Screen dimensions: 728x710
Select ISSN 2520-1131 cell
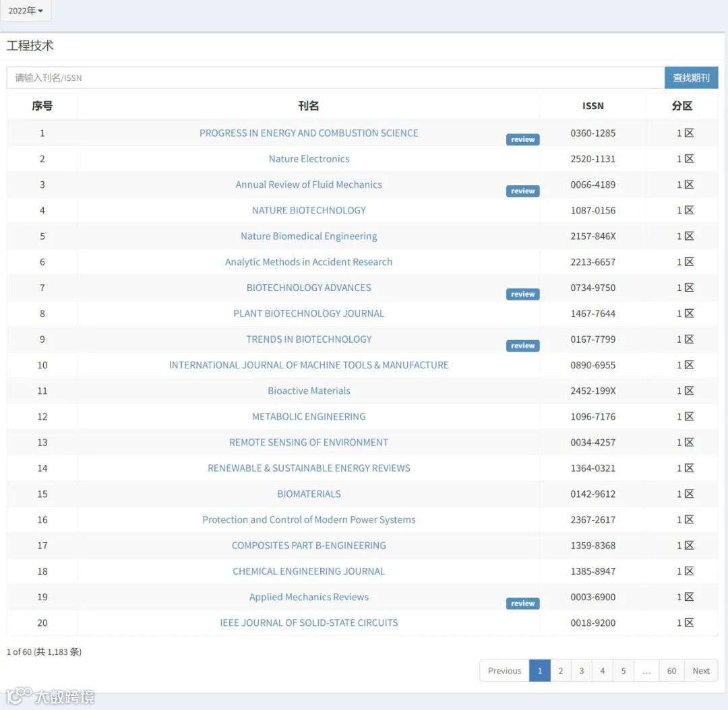point(593,159)
